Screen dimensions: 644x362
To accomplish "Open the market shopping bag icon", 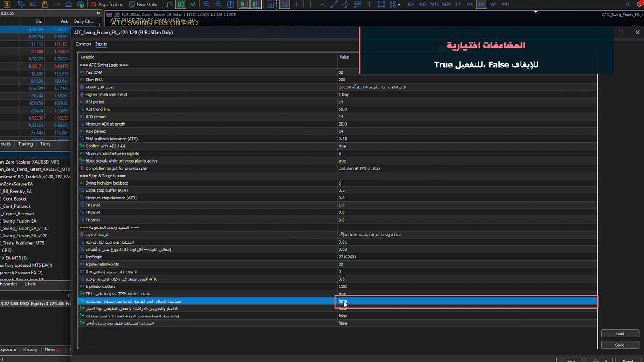I will 45,4.
